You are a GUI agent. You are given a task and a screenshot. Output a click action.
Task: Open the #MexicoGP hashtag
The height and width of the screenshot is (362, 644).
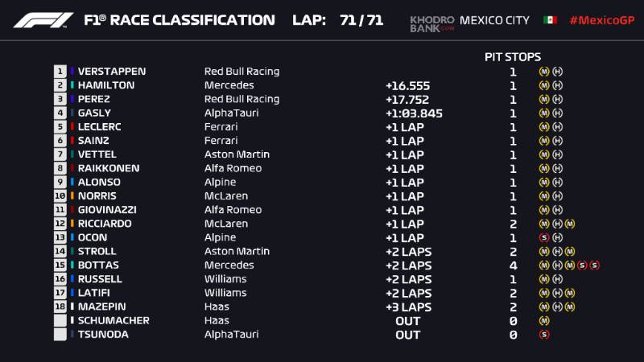[602, 20]
